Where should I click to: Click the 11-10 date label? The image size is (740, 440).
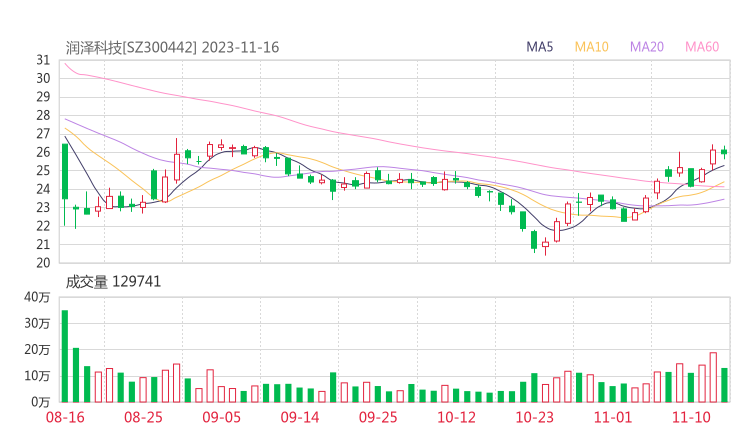pos(691,417)
